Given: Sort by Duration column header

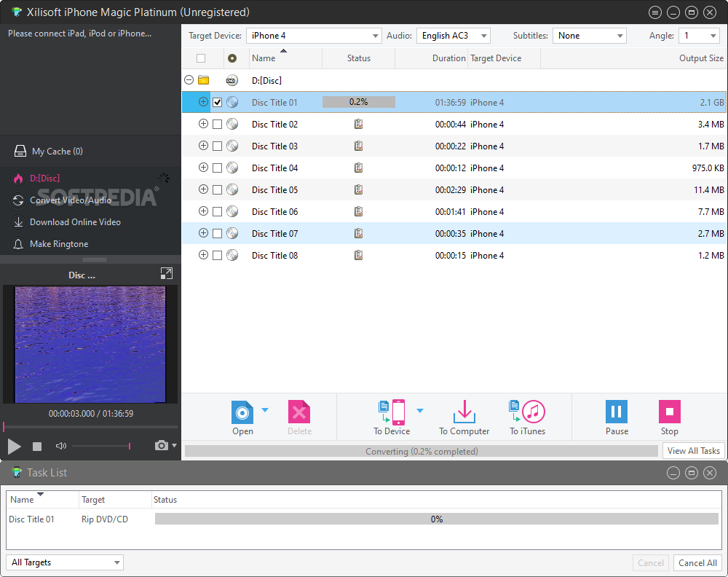Looking at the screenshot, I should [431, 58].
